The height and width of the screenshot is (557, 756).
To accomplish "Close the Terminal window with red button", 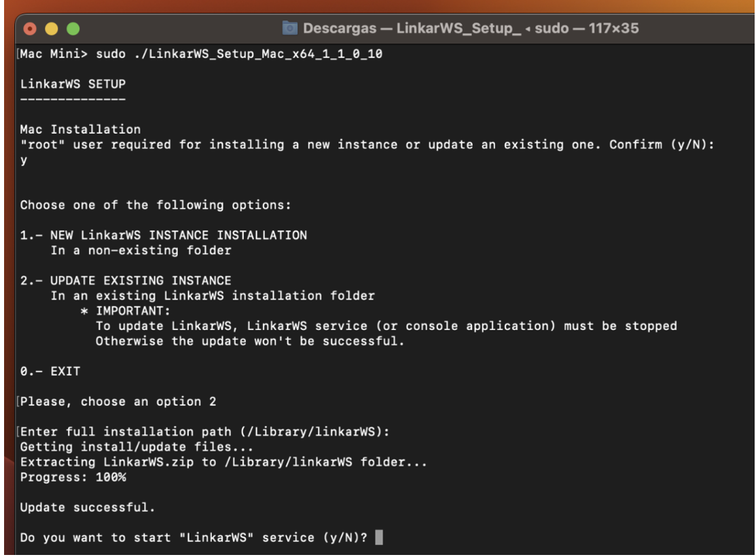I will click(x=30, y=31).
